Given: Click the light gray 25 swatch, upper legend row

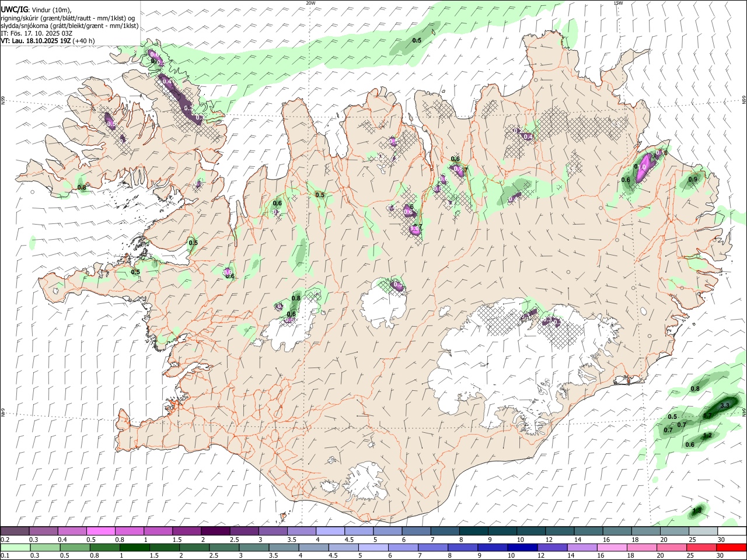Looking at the screenshot, I should coord(703,531).
